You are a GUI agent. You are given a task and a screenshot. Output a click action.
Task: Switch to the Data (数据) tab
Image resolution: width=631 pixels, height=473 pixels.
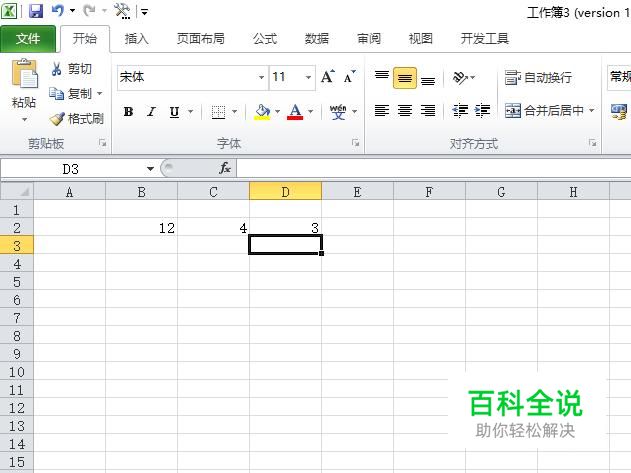[x=317, y=39]
